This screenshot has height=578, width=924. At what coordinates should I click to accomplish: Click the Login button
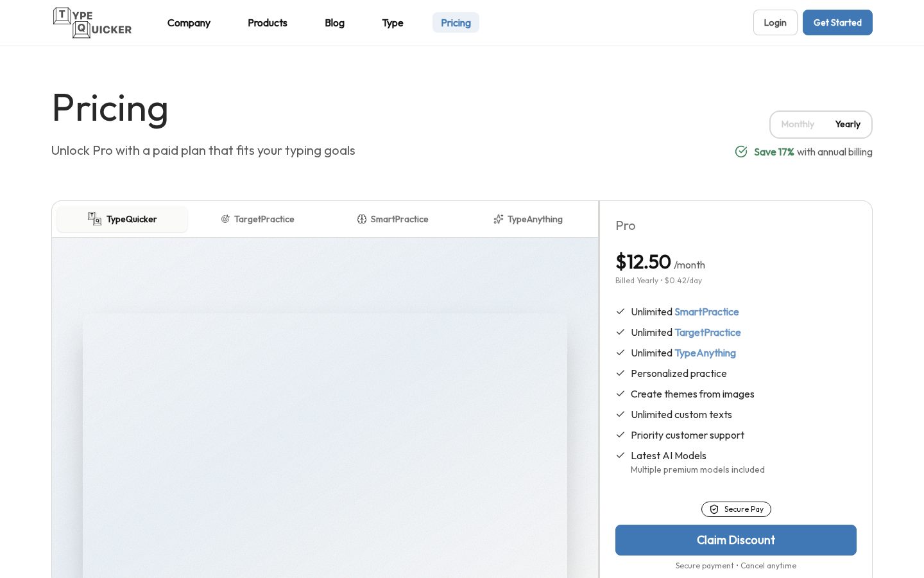coord(775,22)
